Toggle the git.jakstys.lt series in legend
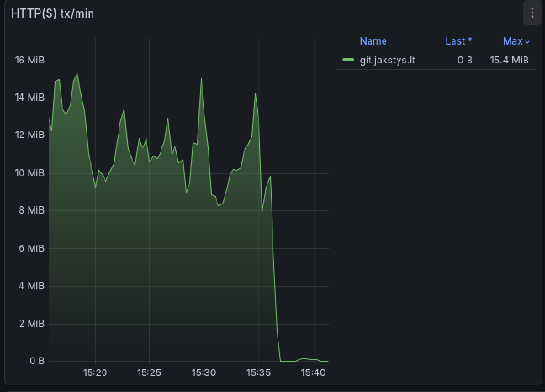 (x=387, y=60)
